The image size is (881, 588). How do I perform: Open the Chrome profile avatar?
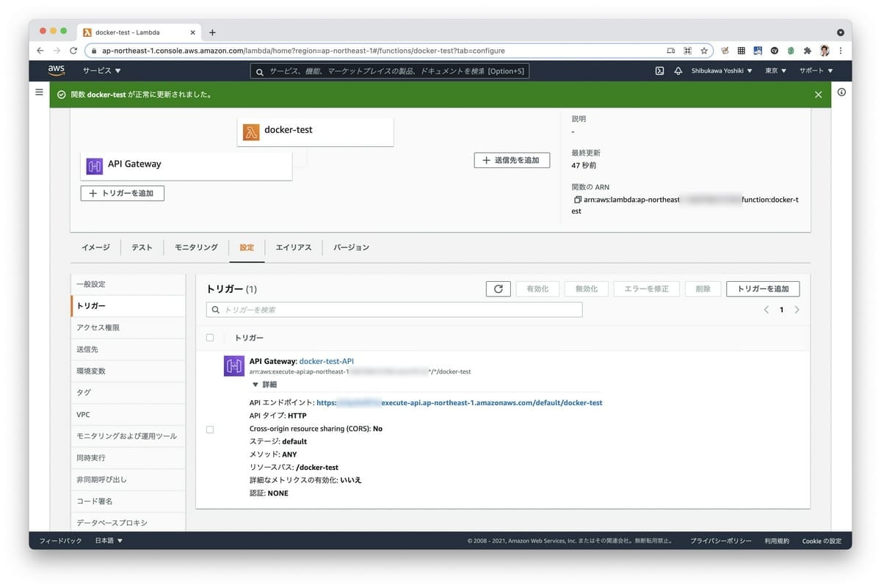click(824, 51)
